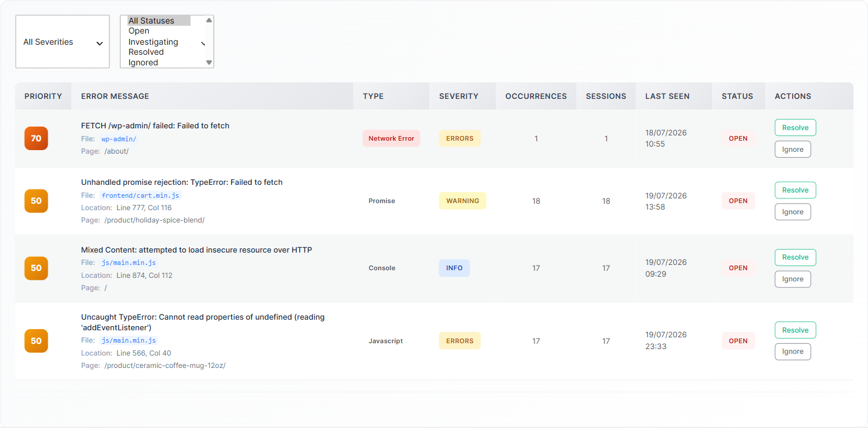This screenshot has height=428, width=868.
Task: Click priority 50 badge for Mixed Content row
Action: (36, 268)
